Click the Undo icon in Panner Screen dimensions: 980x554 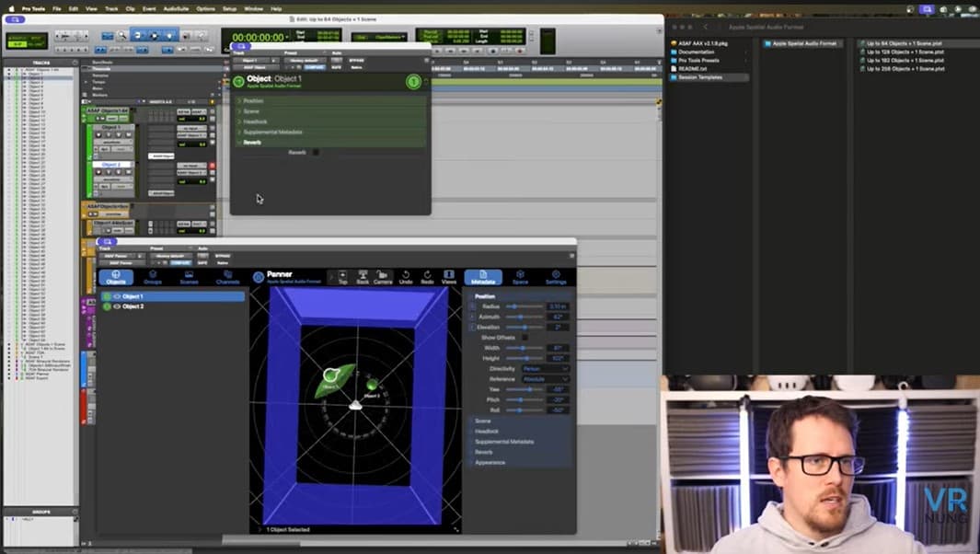click(406, 277)
